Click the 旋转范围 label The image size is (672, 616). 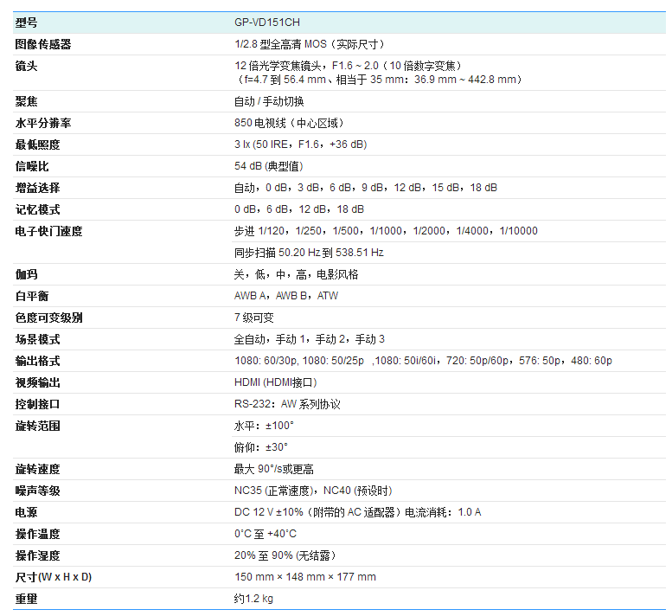pos(37,427)
